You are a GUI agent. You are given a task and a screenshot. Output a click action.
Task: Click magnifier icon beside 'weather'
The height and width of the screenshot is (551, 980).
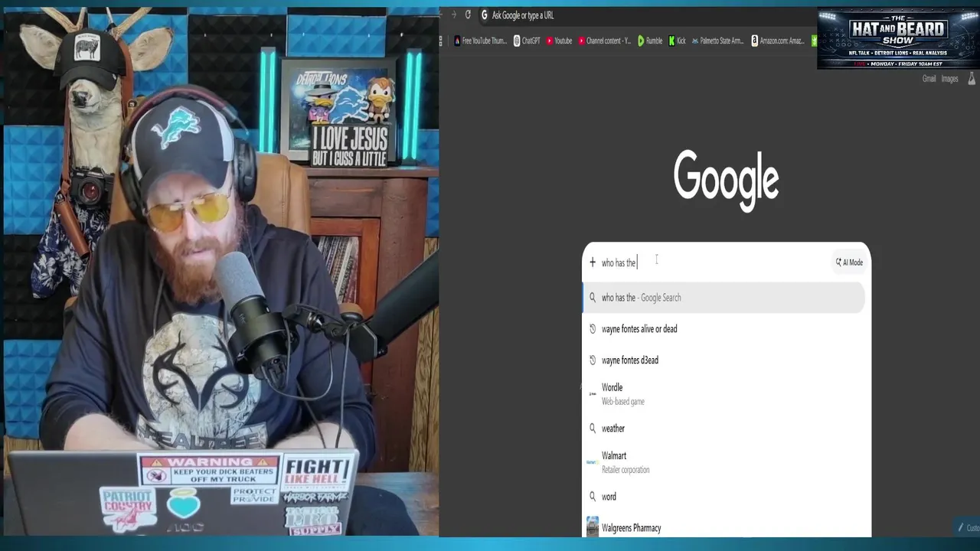coord(592,429)
